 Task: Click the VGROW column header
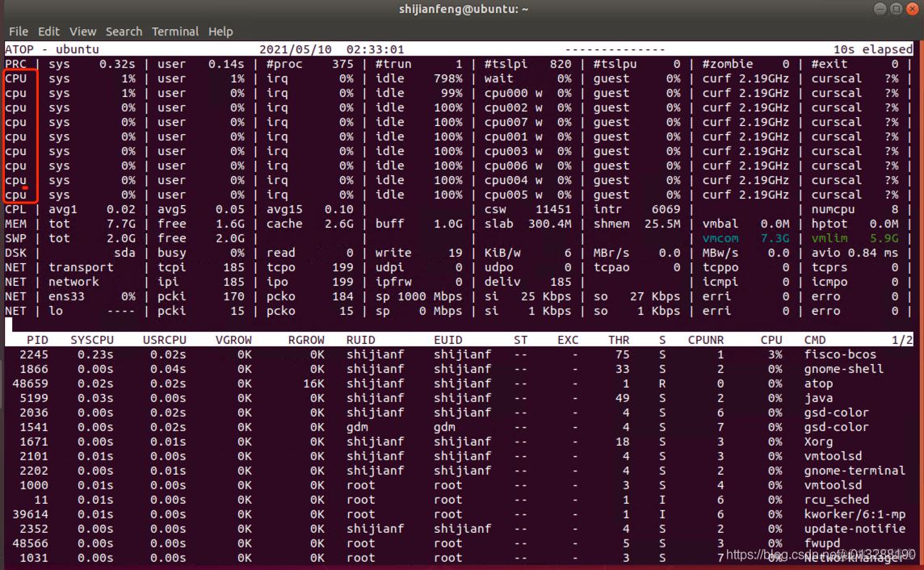[233, 340]
